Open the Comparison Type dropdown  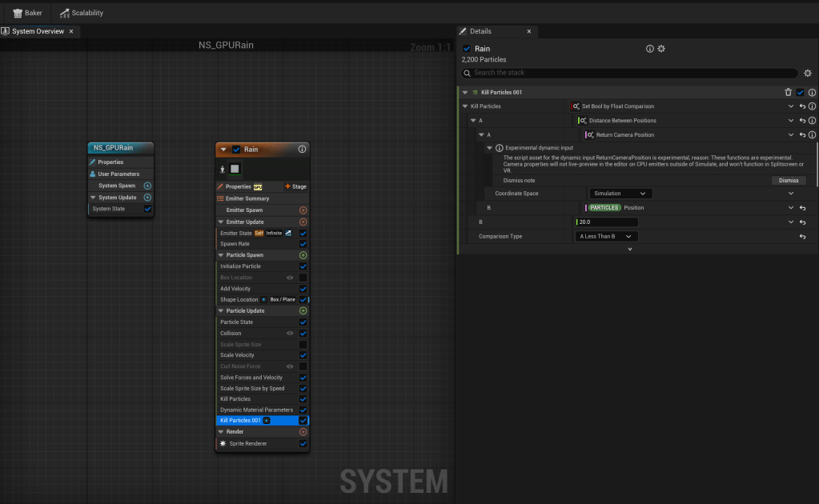pyautogui.click(x=606, y=237)
